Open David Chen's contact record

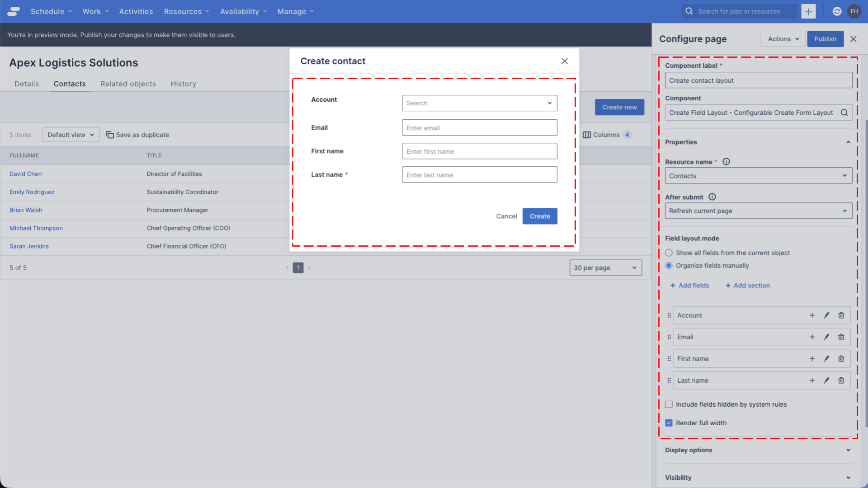point(25,174)
